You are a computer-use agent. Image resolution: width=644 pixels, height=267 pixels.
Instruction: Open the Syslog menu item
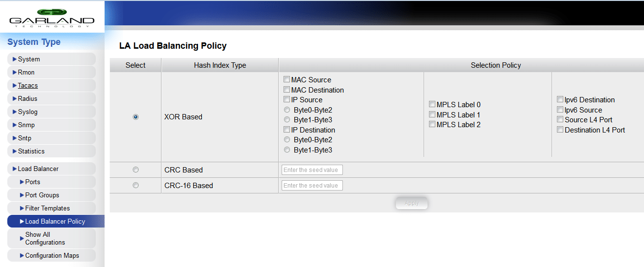point(51,112)
